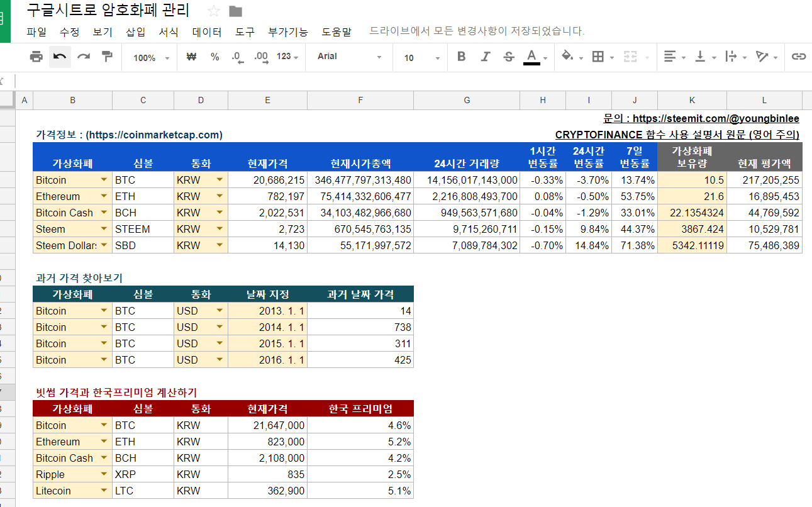Format as percent
Image resolution: width=812 pixels, height=507 pixels.
tap(215, 57)
